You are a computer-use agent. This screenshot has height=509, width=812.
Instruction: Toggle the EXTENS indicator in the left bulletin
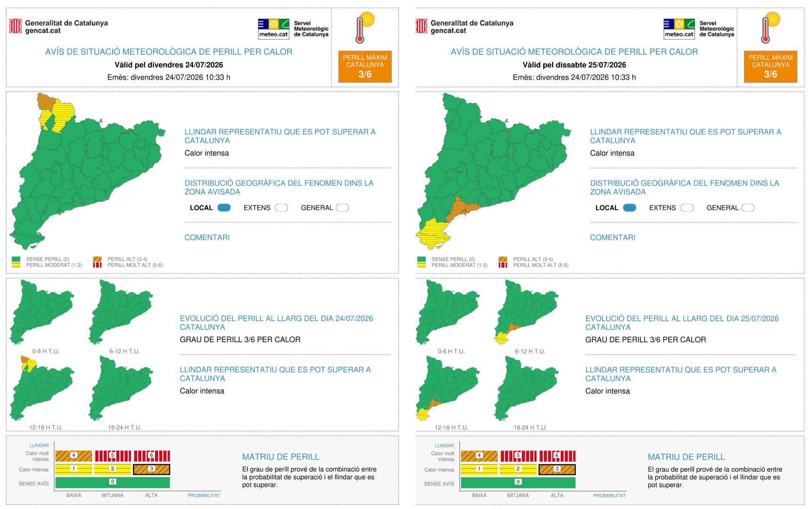click(x=282, y=208)
